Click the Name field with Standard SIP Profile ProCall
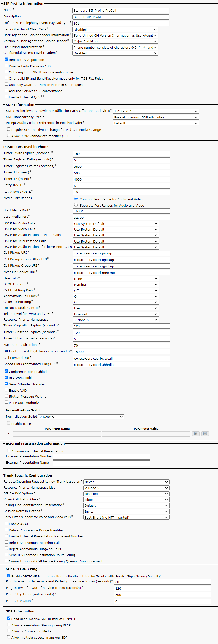218x644 pixels. pos(121,10)
